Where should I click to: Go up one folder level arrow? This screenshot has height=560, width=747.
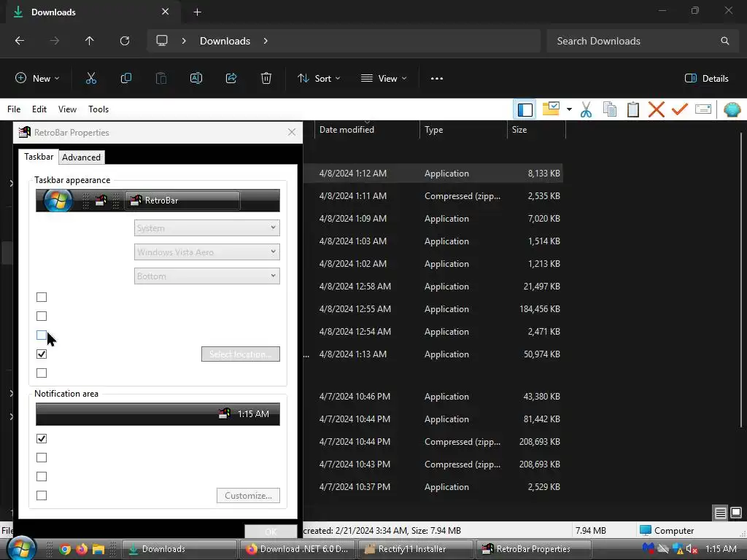(89, 41)
